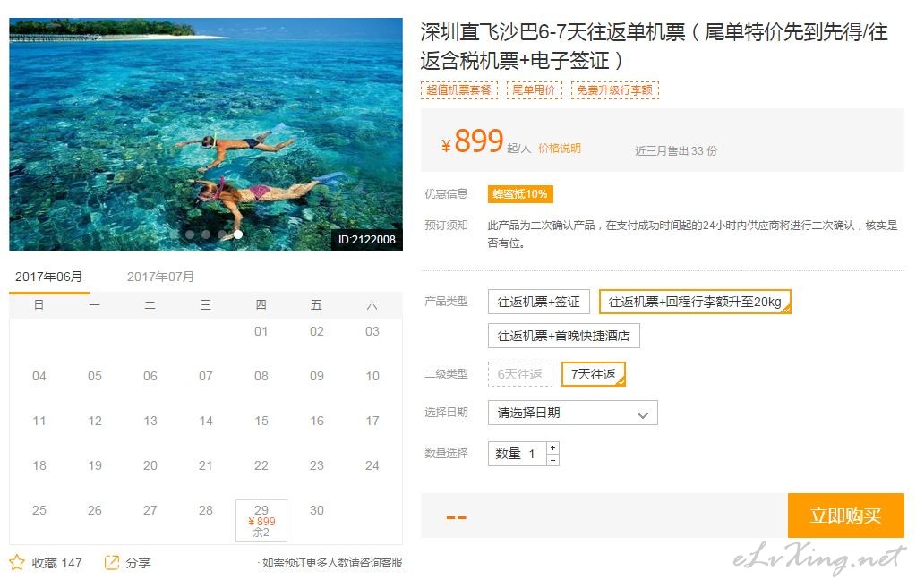
Task: Click the 优惠信息 label
Action: [446, 194]
